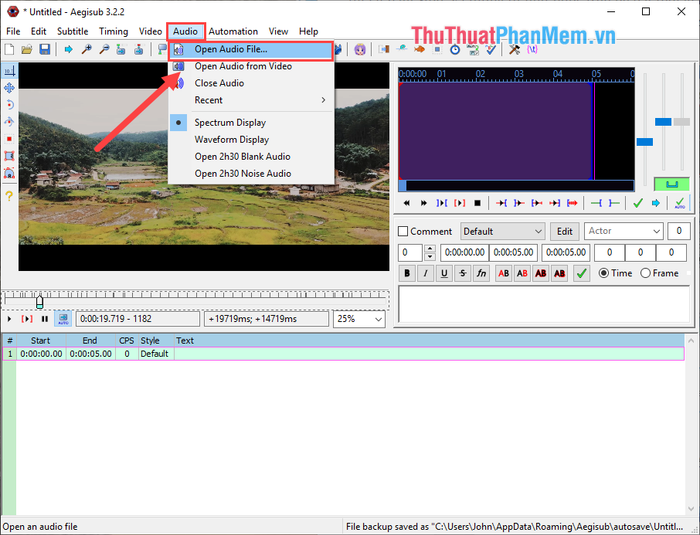
Task: Open the Automation menu
Action: click(x=233, y=31)
